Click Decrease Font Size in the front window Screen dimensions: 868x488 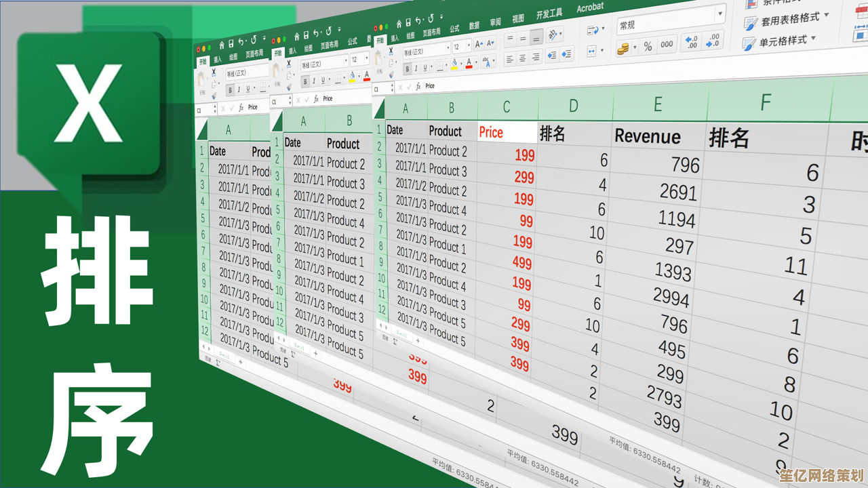pos(490,43)
